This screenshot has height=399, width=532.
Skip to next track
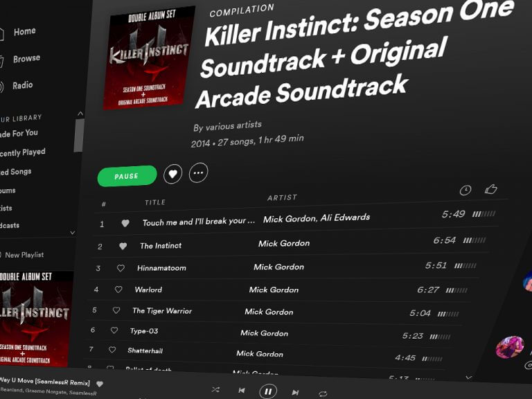click(x=295, y=393)
